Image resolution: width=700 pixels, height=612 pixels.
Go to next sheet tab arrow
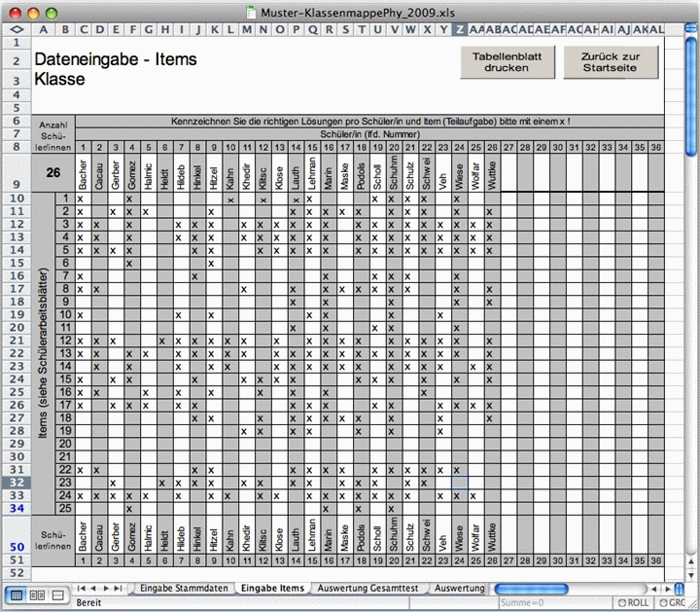point(106,589)
